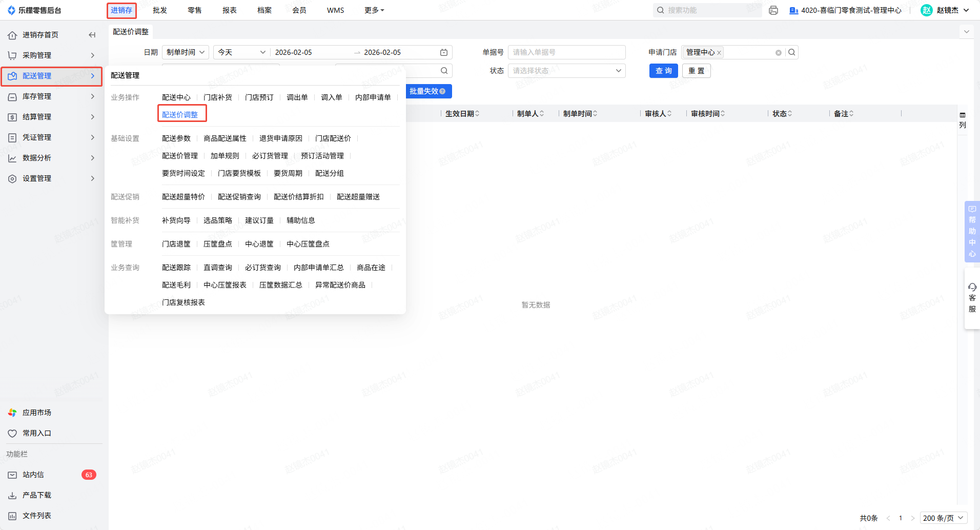The height and width of the screenshot is (530, 980).
Task: Switch to the 批发 top menu
Action: click(x=160, y=10)
